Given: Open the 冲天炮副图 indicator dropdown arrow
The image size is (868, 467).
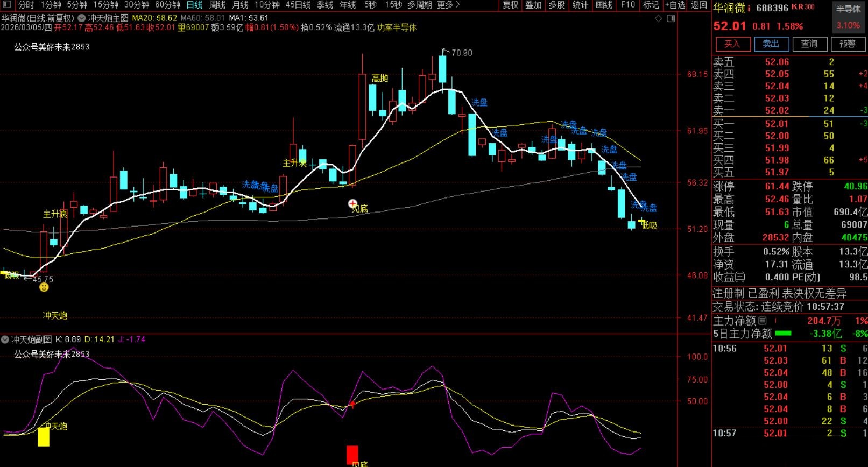Looking at the screenshot, I should click(5, 339).
